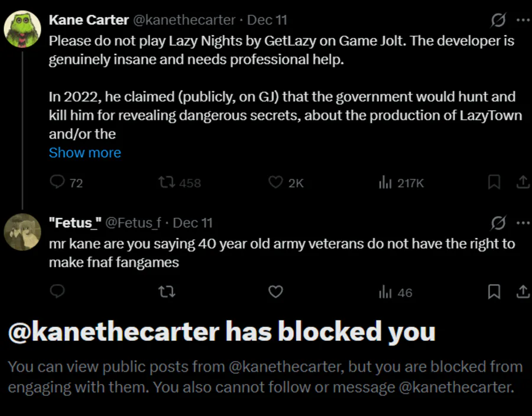Click Grok icon on Kane Carter's post
The height and width of the screenshot is (416, 532).
pos(498,20)
